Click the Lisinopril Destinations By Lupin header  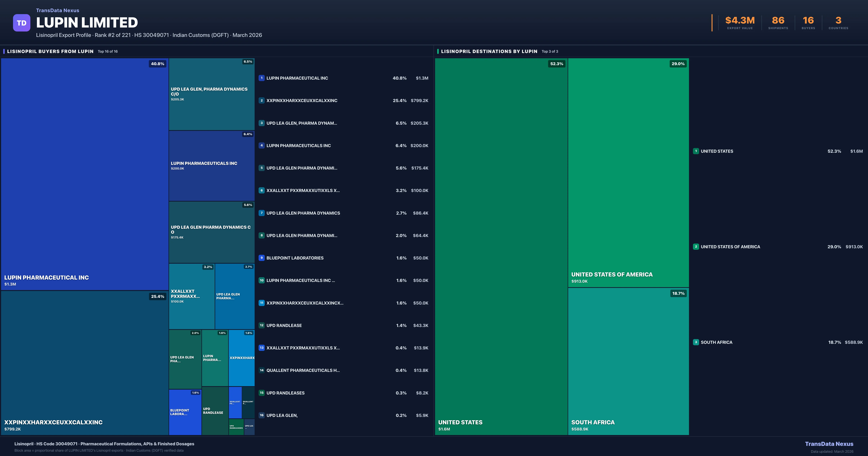[x=489, y=51]
